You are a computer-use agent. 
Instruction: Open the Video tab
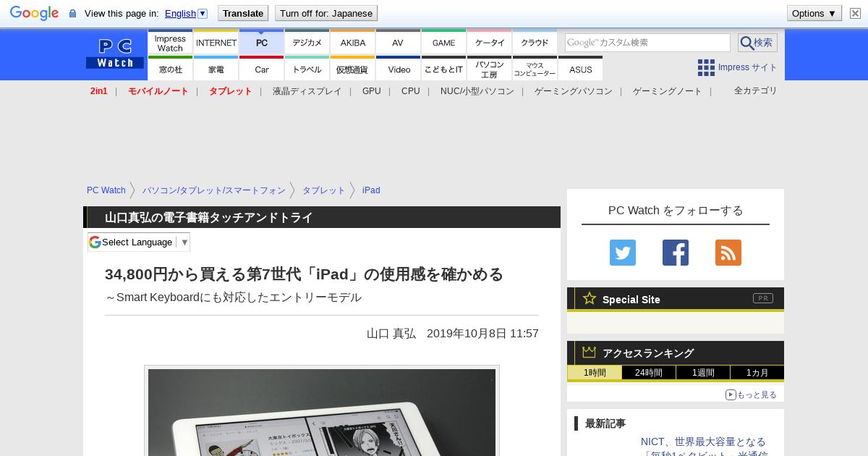(x=398, y=69)
